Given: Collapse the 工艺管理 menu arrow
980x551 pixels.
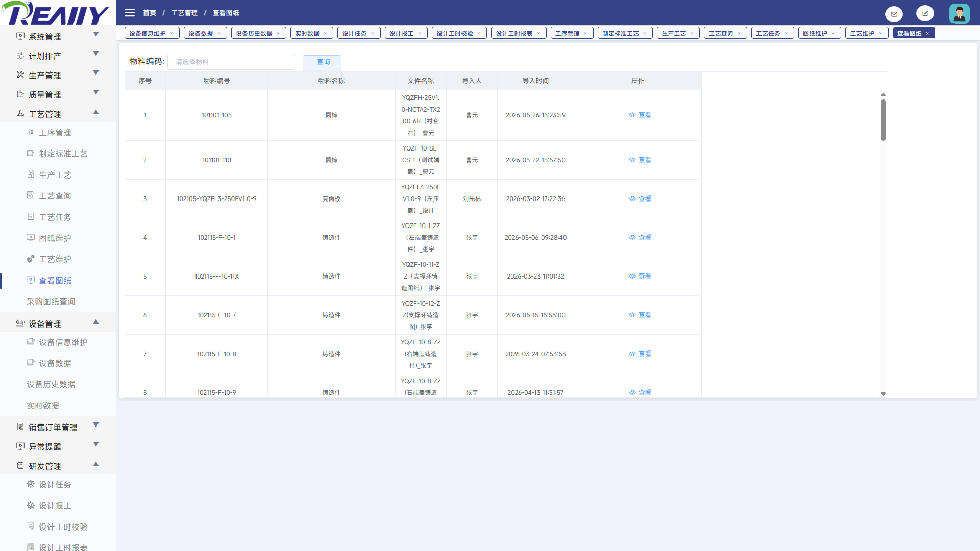Looking at the screenshot, I should click(96, 112).
